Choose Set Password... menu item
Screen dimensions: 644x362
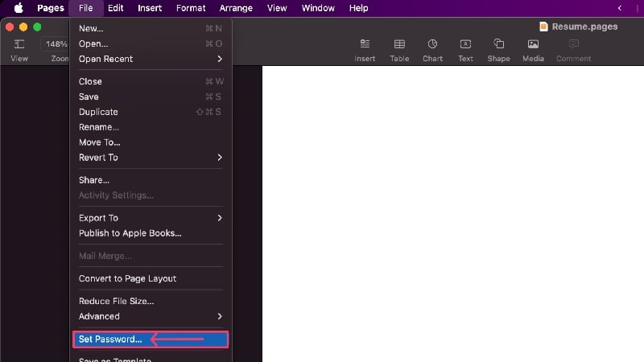(x=151, y=339)
